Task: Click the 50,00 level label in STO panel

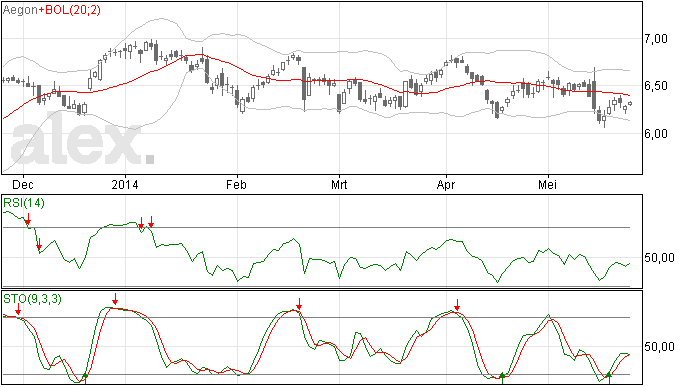Action: click(660, 347)
